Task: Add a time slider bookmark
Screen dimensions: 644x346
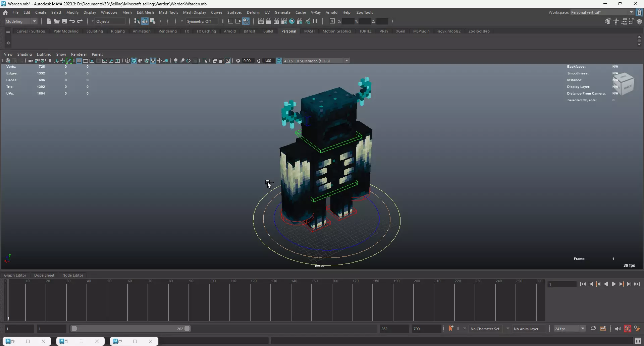Action: [x=451, y=329]
